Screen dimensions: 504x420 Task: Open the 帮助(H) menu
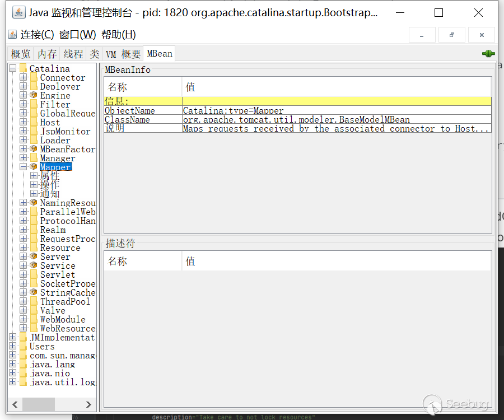tap(118, 35)
